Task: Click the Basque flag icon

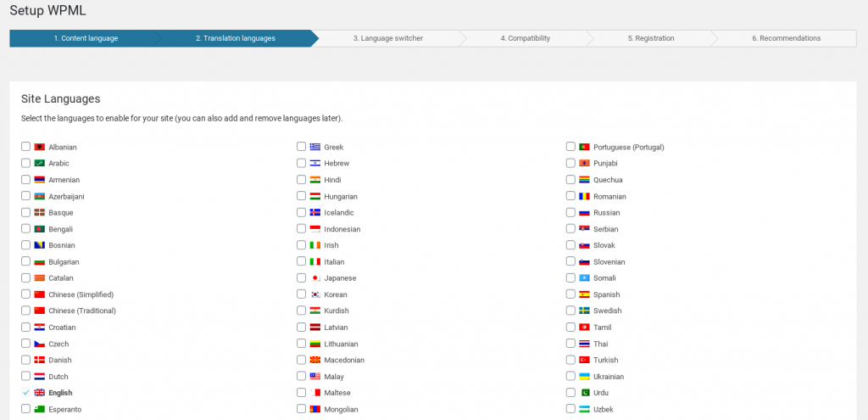Action: click(x=39, y=212)
